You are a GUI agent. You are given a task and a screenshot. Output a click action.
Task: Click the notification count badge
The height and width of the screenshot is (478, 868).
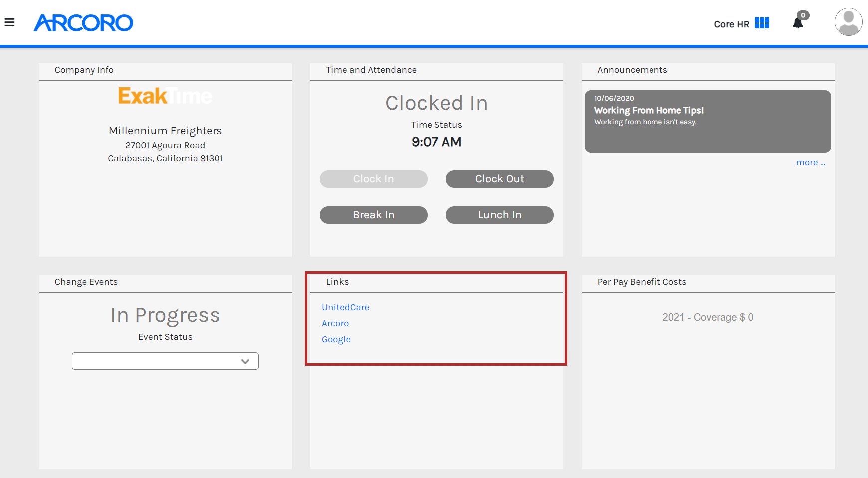coord(803,15)
